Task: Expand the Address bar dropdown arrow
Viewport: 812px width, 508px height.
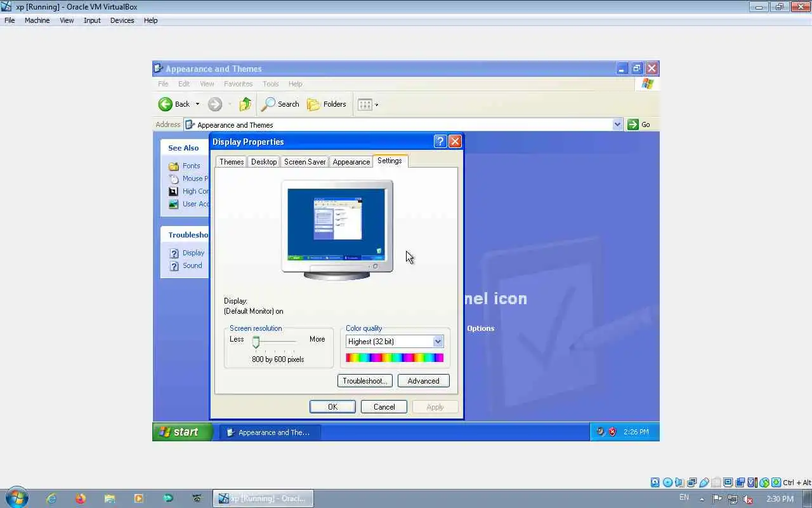Action: (x=617, y=124)
